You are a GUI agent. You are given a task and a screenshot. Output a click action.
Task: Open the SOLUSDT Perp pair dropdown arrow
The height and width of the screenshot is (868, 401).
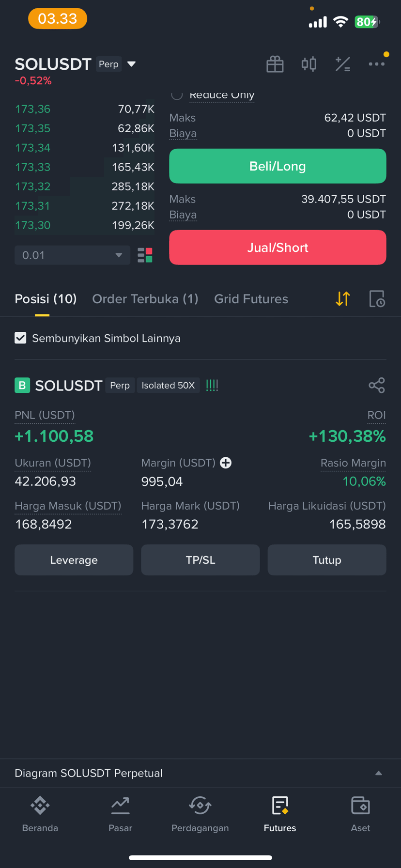pyautogui.click(x=131, y=64)
